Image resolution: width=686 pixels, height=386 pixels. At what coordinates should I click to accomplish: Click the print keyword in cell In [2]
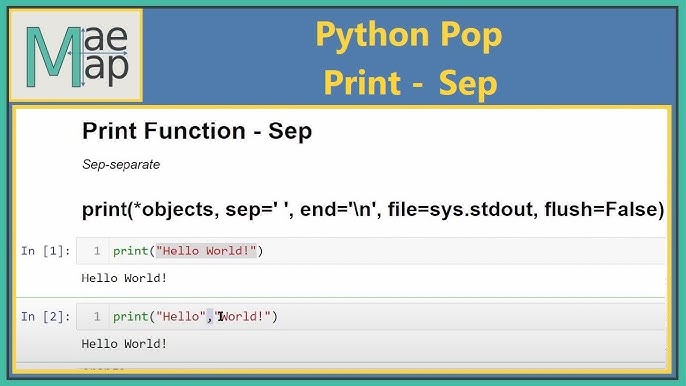pyautogui.click(x=130, y=317)
